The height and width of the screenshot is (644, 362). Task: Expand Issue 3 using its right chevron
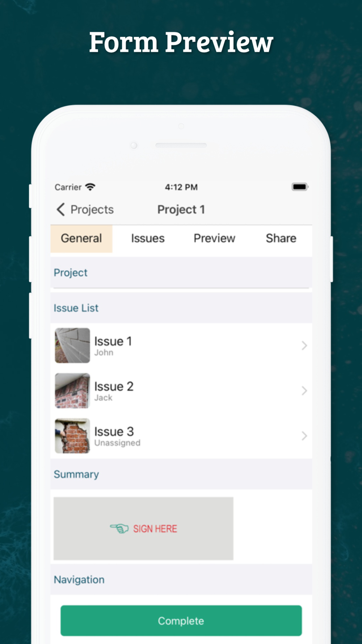coord(304,436)
